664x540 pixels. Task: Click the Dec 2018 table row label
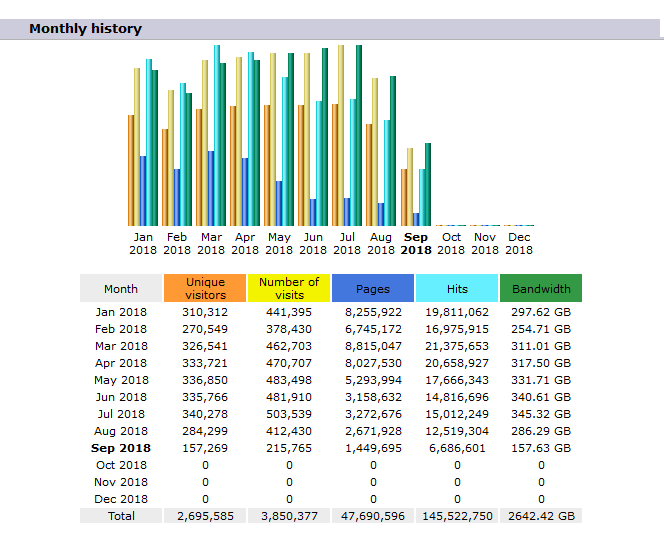[121, 499]
